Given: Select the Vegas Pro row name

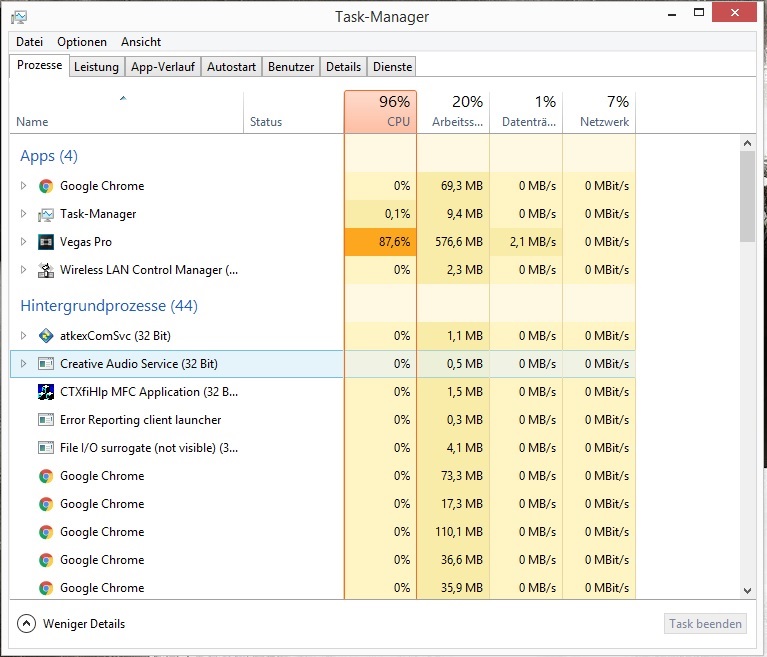Looking at the screenshot, I should click(86, 242).
